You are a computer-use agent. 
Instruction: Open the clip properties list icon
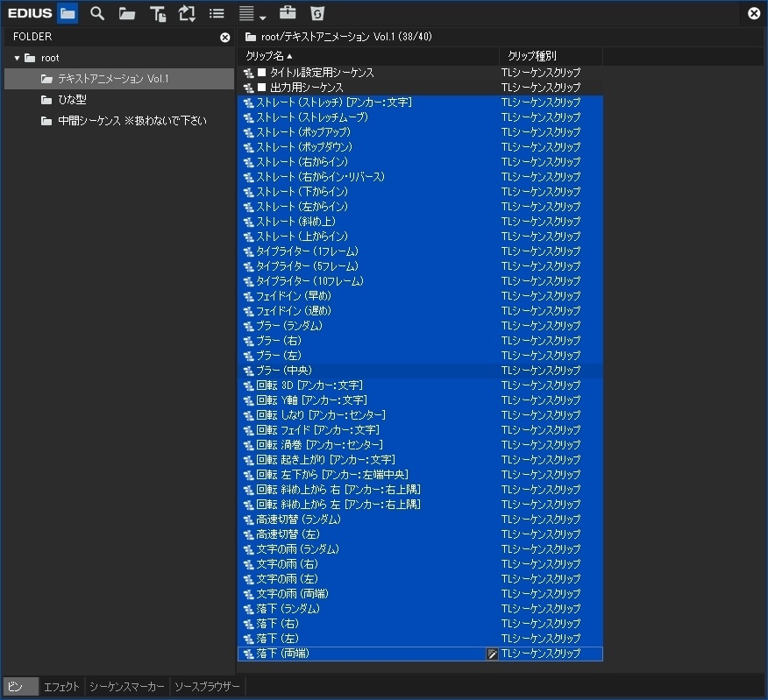click(x=217, y=14)
